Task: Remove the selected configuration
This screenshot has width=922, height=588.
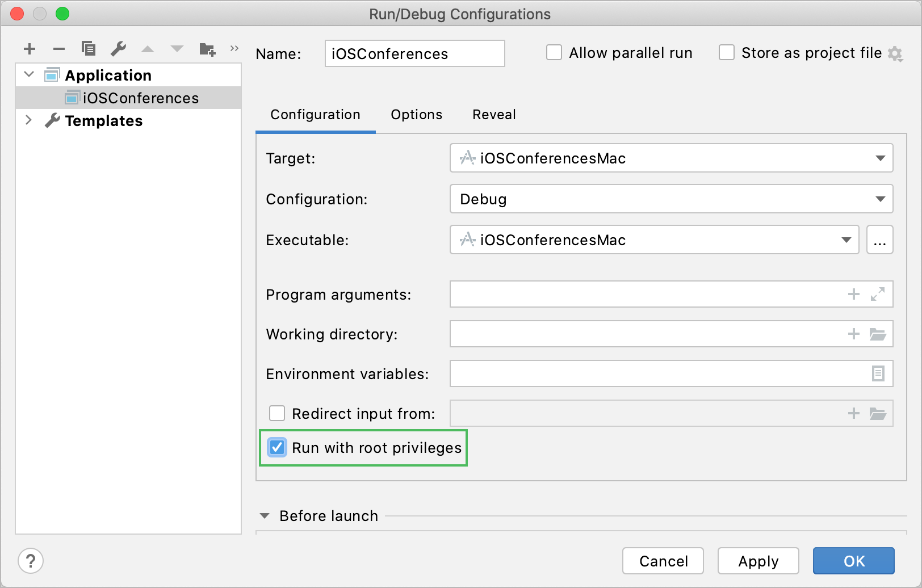Action: pos(59,49)
